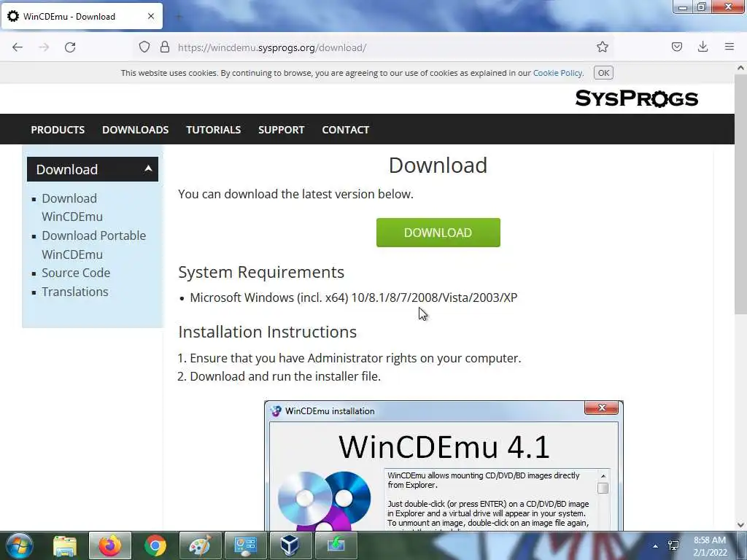Image resolution: width=747 pixels, height=560 pixels.
Task: Click the page scroll-up arrow
Action: pos(740,68)
